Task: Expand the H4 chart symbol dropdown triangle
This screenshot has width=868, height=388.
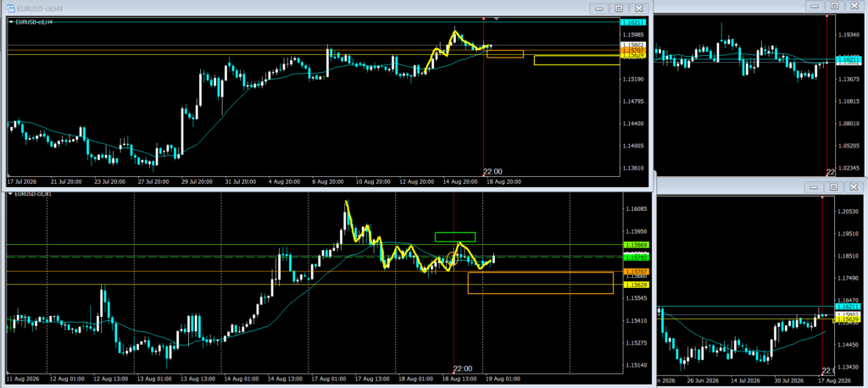Action: pos(12,21)
